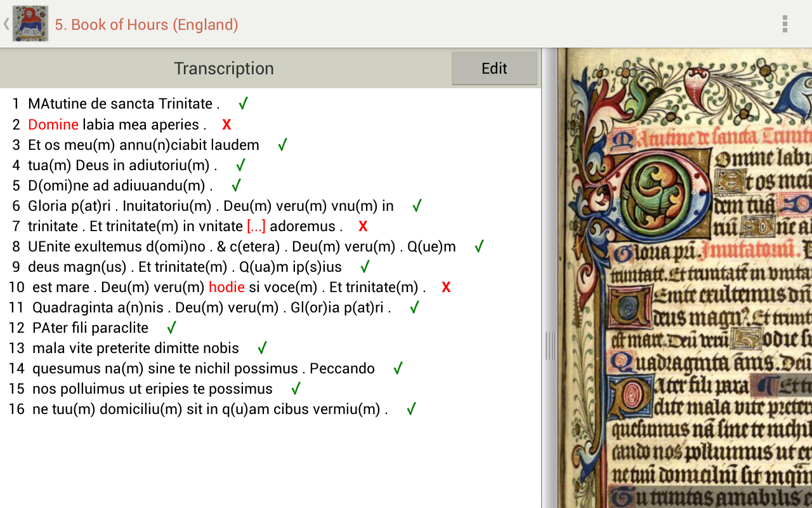The width and height of the screenshot is (812, 508).
Task: Toggle the checkmark on line 3
Action: 281,144
